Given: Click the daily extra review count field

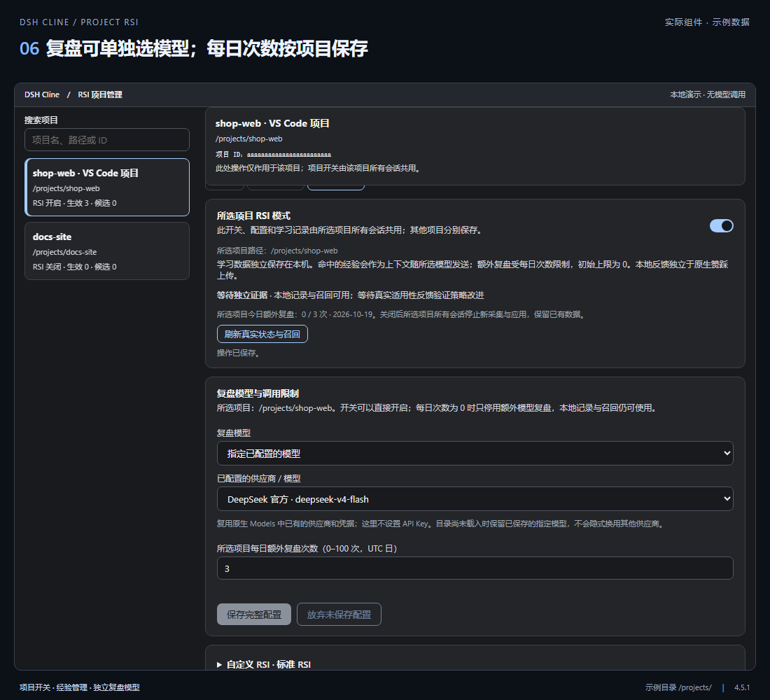Looking at the screenshot, I should [x=475, y=568].
